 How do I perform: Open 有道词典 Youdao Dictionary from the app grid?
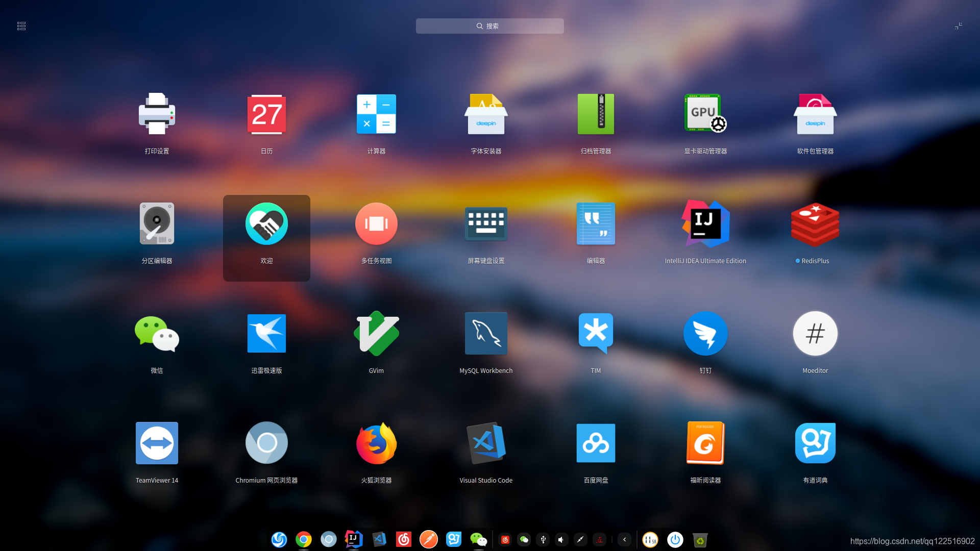[x=815, y=443]
